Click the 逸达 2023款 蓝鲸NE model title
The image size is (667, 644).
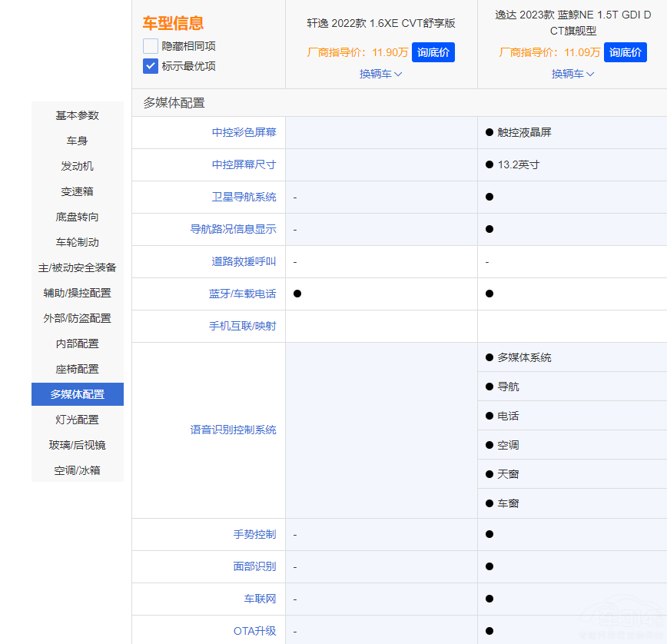pos(572,23)
